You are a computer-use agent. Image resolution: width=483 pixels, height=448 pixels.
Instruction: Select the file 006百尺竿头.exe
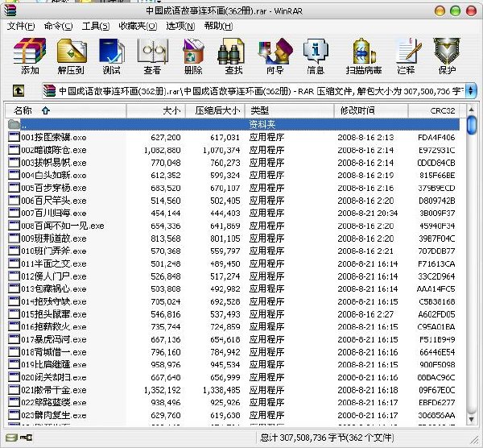coord(54,201)
